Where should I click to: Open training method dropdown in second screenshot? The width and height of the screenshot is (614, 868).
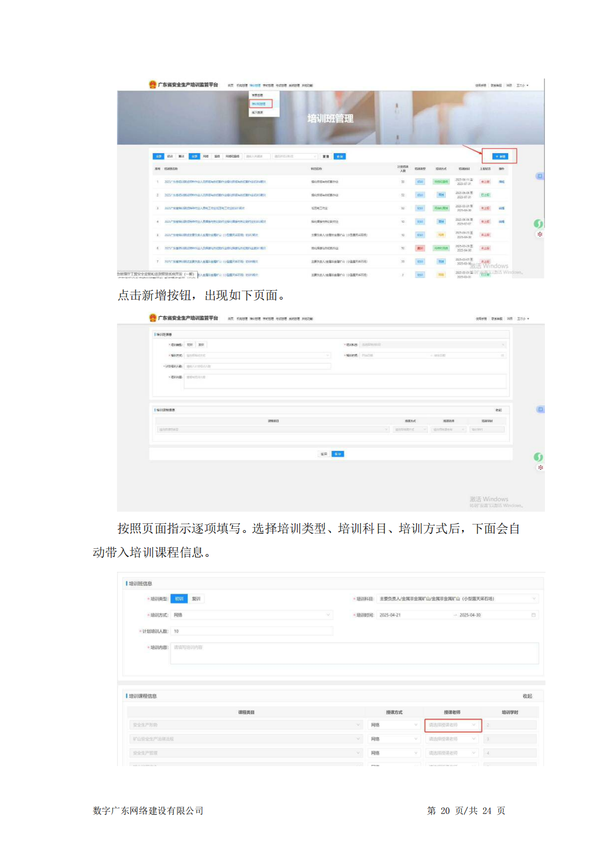point(257,355)
